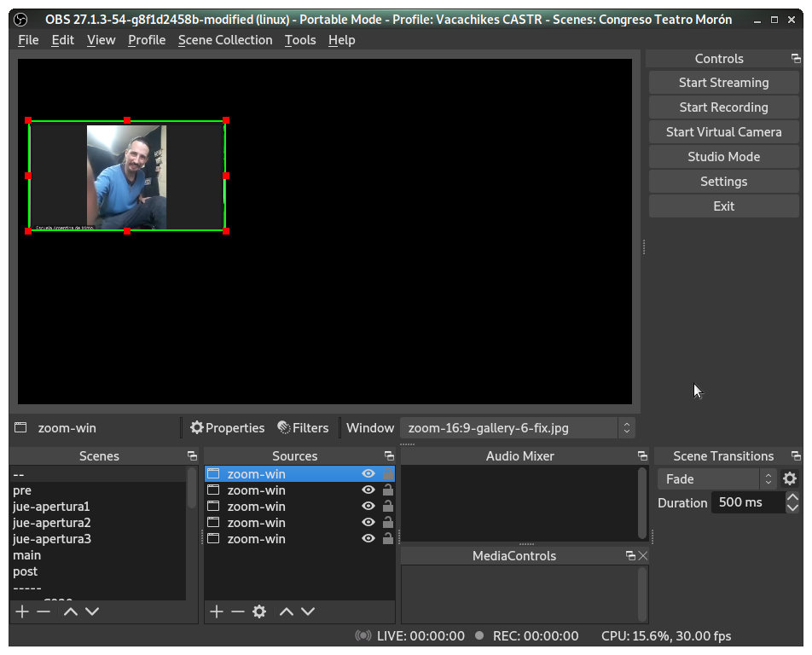Viewport: 812px width, 655px height.
Task: Open the Tools menu
Action: coord(299,40)
